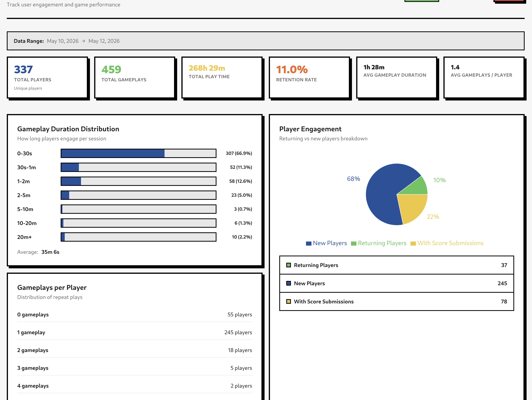Click the green swatch in the Returning Players table row
Viewport: 532px width, 400px height.
[x=289, y=265]
